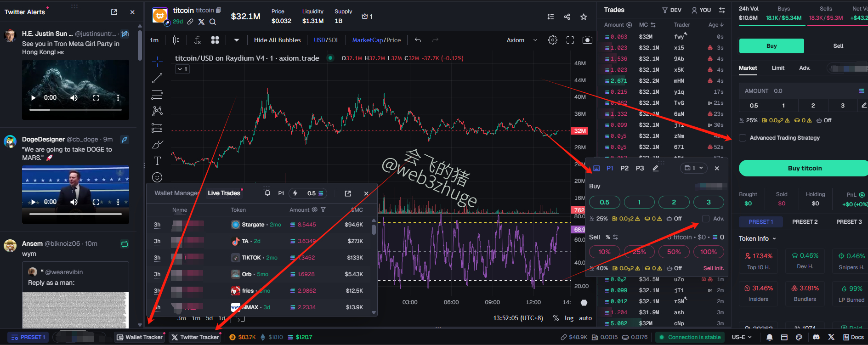Click the share icon in token header

coord(567,17)
